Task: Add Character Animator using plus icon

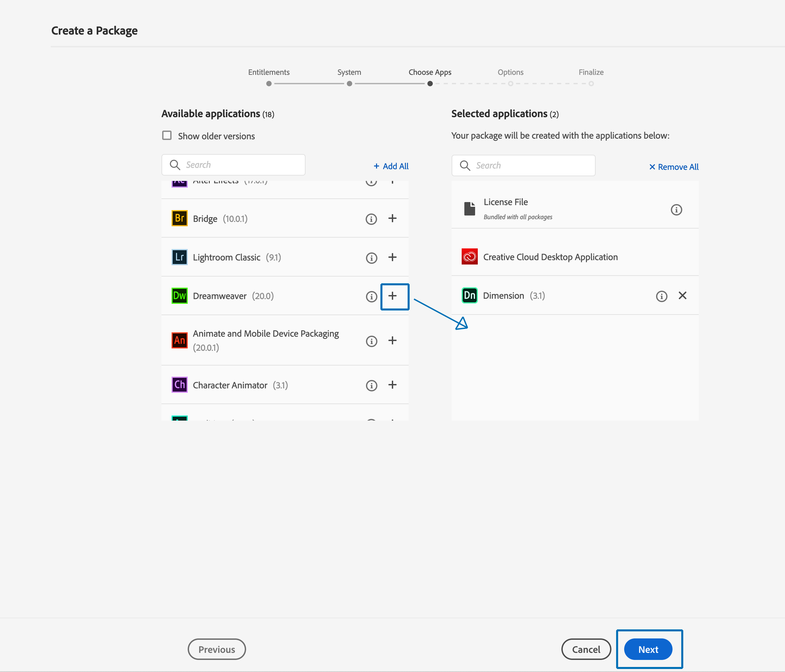Action: [x=392, y=385]
